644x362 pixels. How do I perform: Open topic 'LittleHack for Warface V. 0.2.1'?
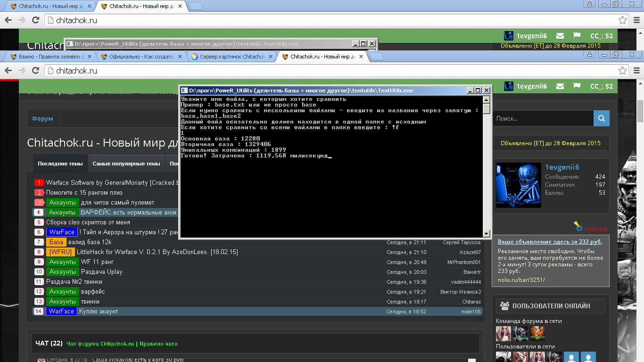157,252
